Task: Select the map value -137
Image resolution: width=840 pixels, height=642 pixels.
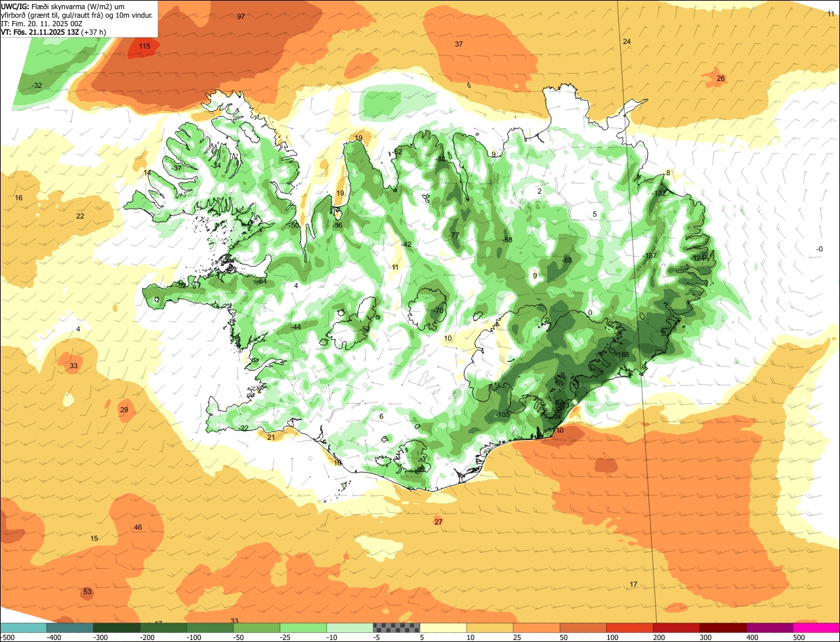Action: pos(650,256)
